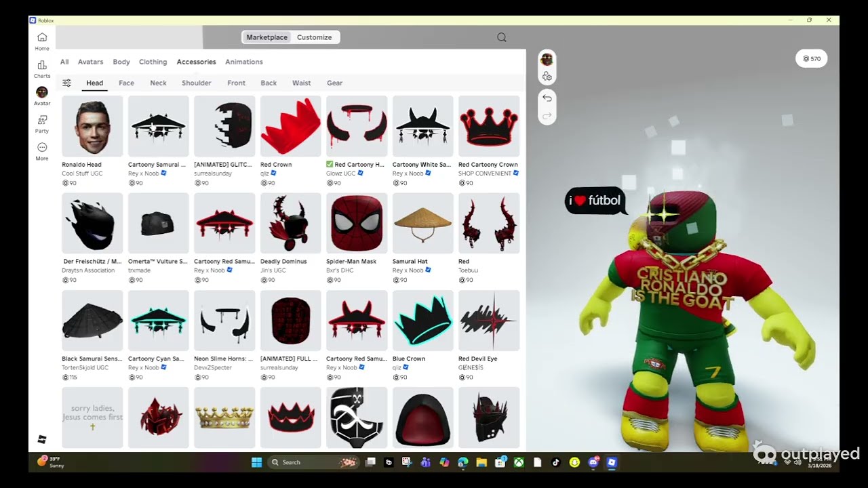Viewport: 868px width, 488px height.
Task: Click the 'surrealsunday' creator under GLITC... item
Action: coord(213,174)
